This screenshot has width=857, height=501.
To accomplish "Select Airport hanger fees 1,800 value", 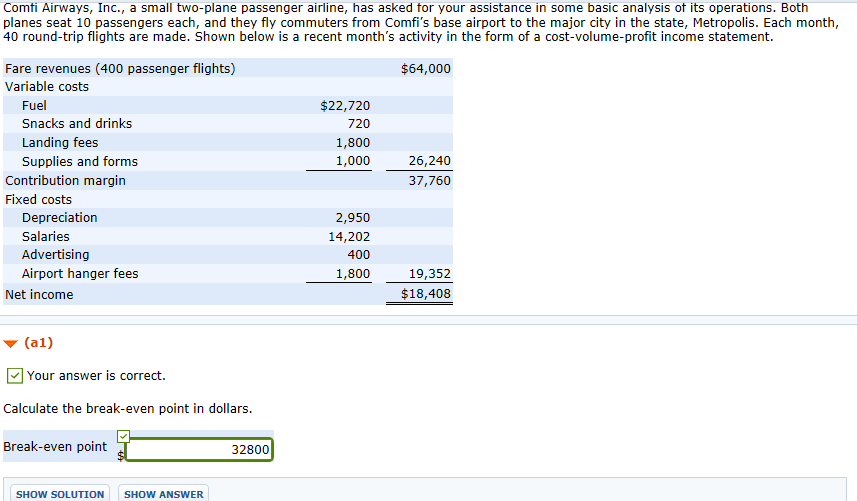I will (x=353, y=274).
